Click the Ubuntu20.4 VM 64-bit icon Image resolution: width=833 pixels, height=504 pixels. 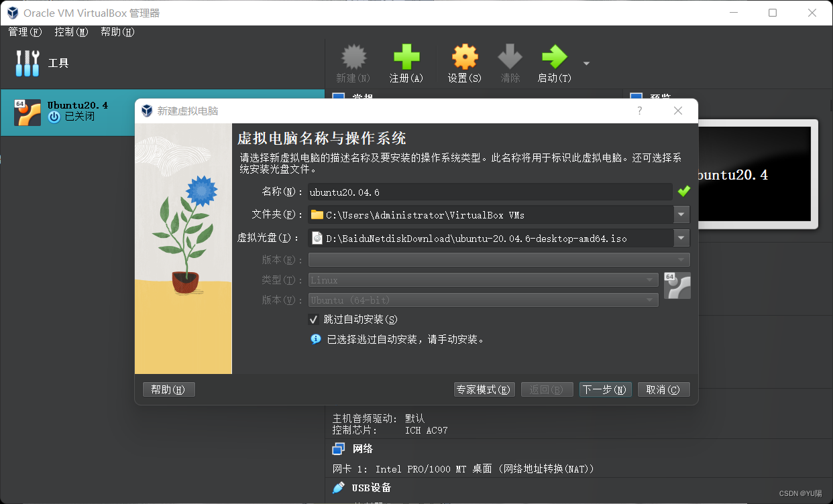27,113
